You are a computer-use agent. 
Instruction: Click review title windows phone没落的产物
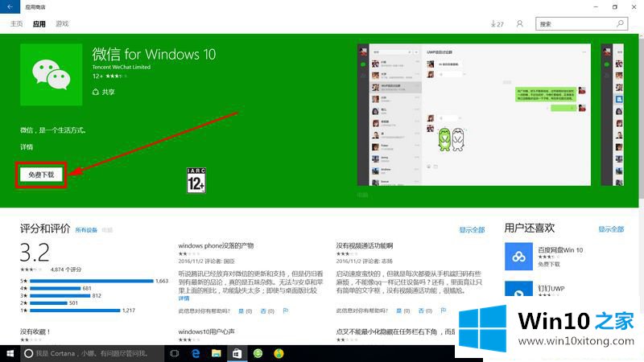(216, 246)
